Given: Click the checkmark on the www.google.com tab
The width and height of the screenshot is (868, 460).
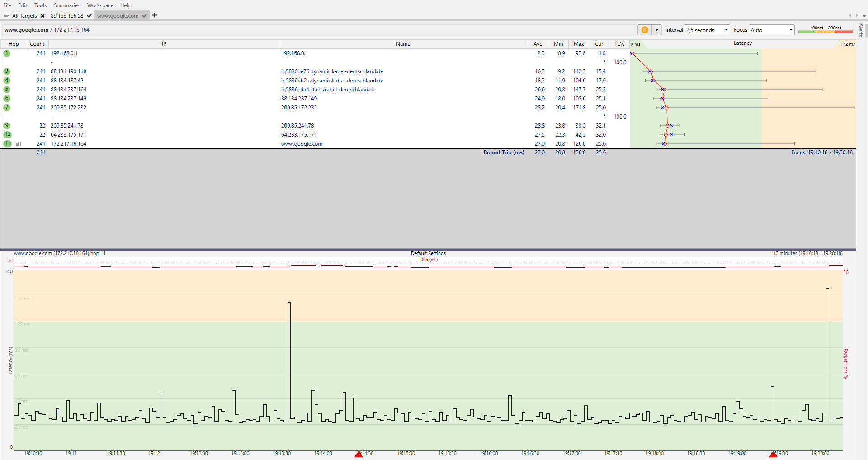Looking at the screenshot, I should [144, 16].
